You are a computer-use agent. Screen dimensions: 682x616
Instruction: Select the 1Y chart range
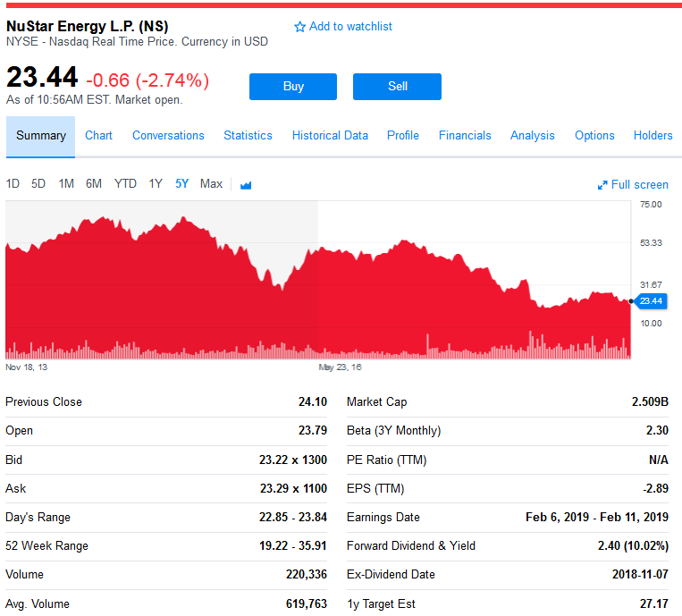(156, 184)
